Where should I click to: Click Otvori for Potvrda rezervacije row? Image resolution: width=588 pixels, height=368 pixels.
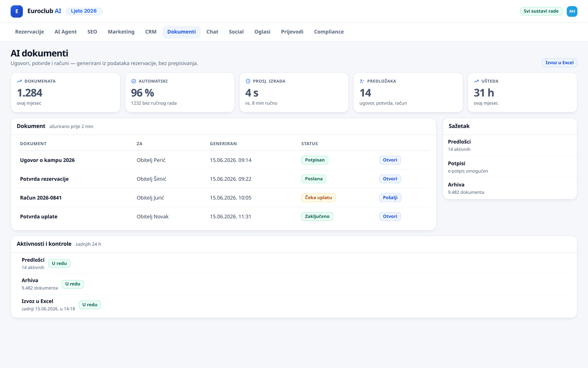(x=390, y=179)
